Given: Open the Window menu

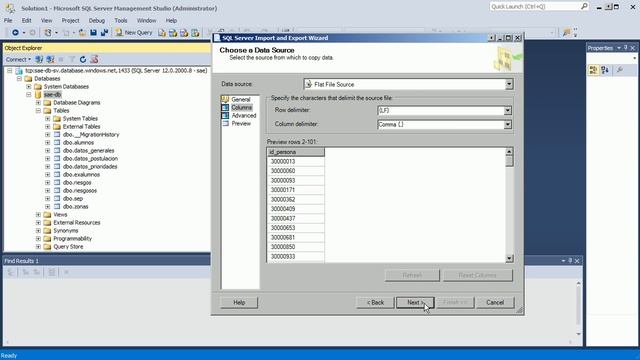Looking at the screenshot, I should pos(147,20).
